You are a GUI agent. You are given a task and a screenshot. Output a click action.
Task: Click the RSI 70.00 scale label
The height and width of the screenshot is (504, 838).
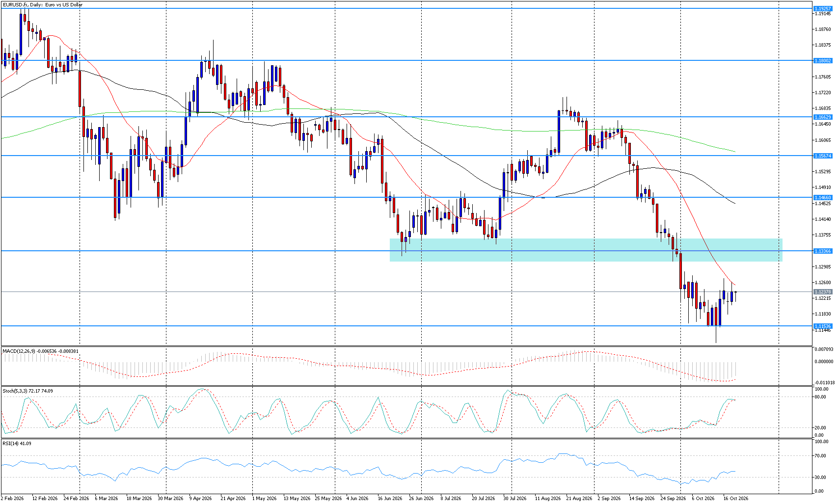pyautogui.click(x=821, y=456)
